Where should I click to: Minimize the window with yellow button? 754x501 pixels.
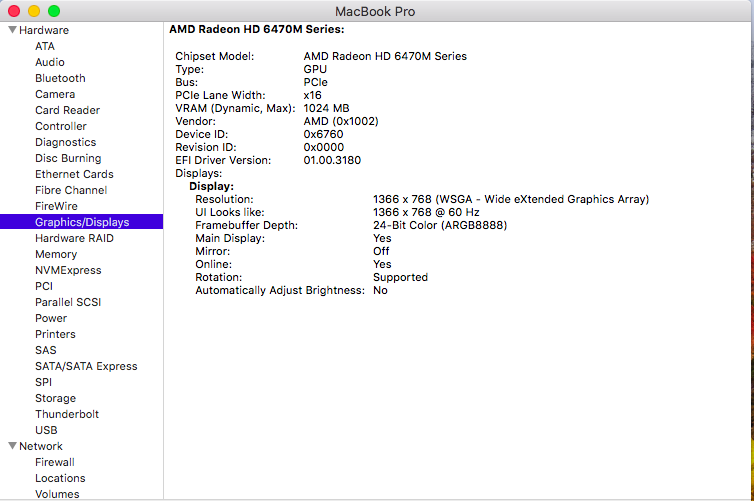34,11
